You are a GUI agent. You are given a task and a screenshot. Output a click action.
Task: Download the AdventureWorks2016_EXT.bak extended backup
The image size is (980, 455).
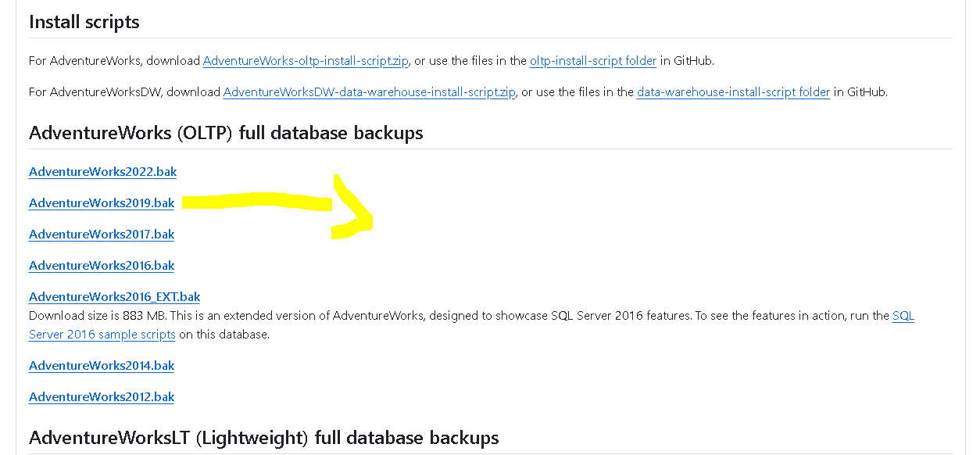coord(114,296)
